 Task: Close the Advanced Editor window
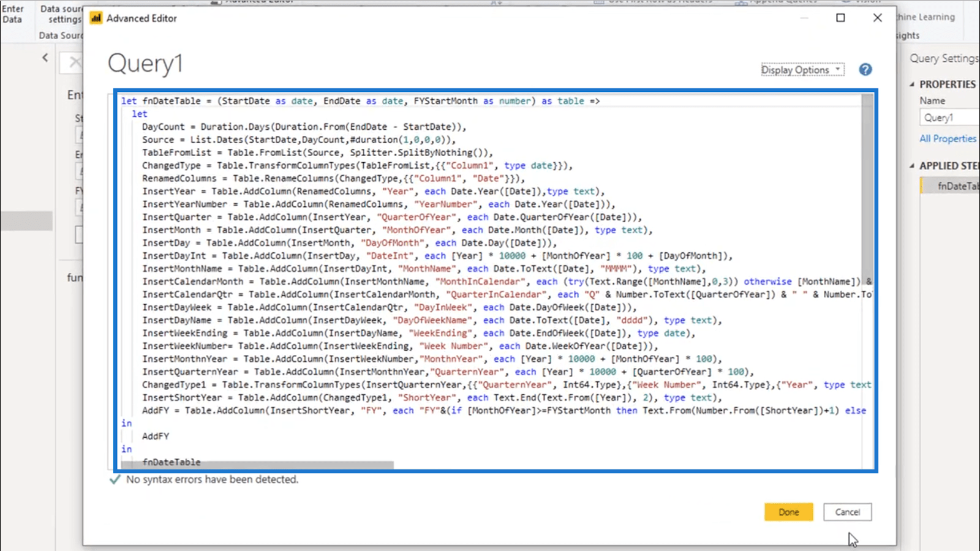point(877,18)
